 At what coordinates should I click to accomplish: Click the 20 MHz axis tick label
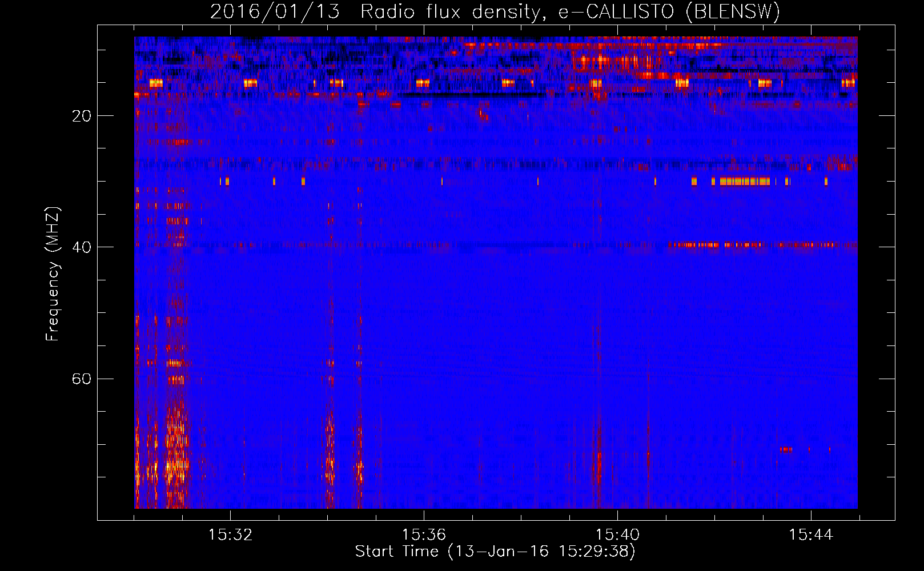(82, 116)
